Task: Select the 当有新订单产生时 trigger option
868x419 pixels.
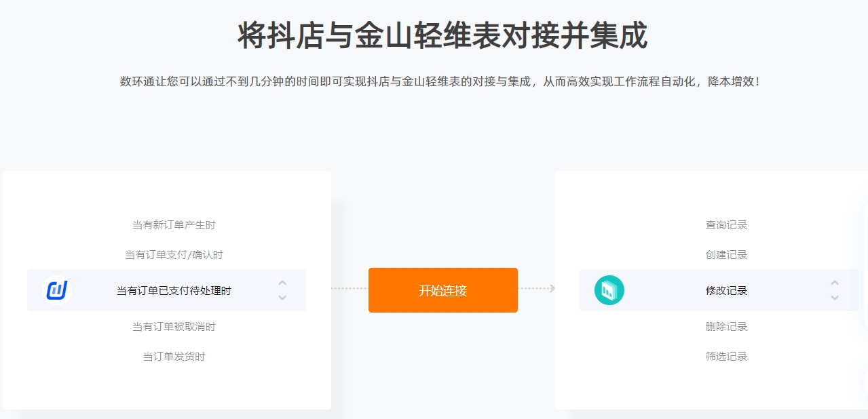Action: tap(174, 225)
